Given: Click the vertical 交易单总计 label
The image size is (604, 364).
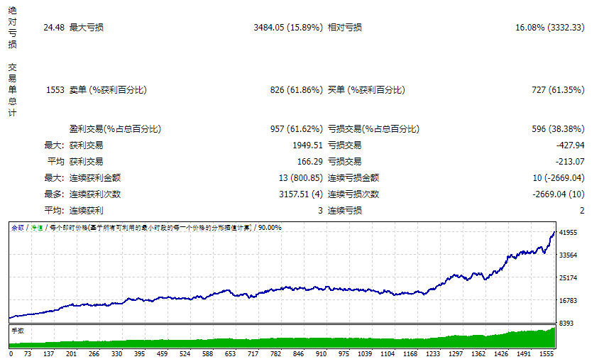Looking at the screenshot, I should pyautogui.click(x=12, y=89).
